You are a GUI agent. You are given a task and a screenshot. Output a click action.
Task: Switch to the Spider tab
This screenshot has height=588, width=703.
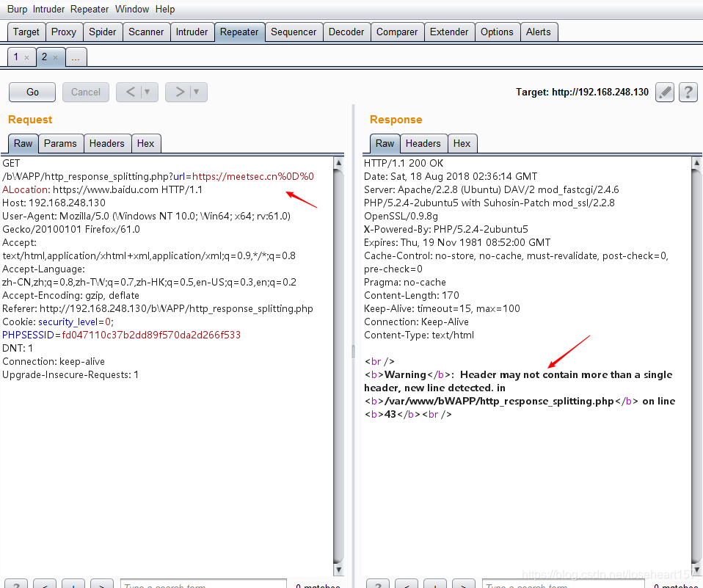pyautogui.click(x=102, y=32)
